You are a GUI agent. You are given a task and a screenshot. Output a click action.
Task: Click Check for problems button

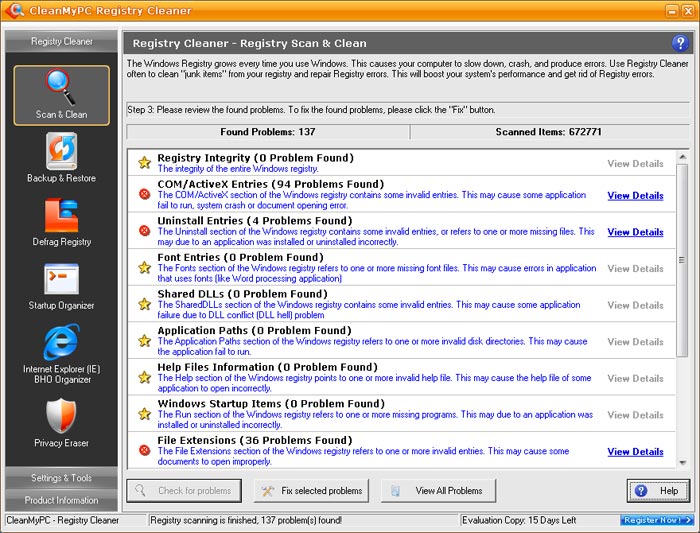184,491
